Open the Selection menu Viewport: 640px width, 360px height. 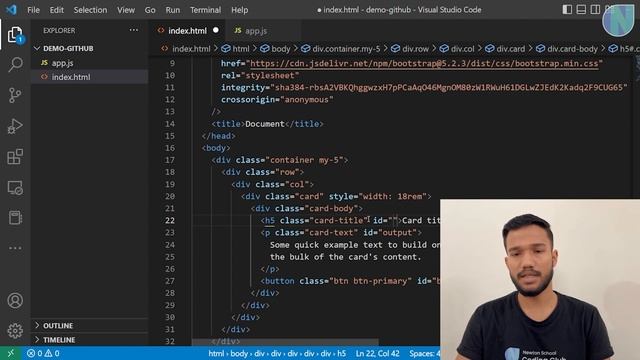pos(90,10)
